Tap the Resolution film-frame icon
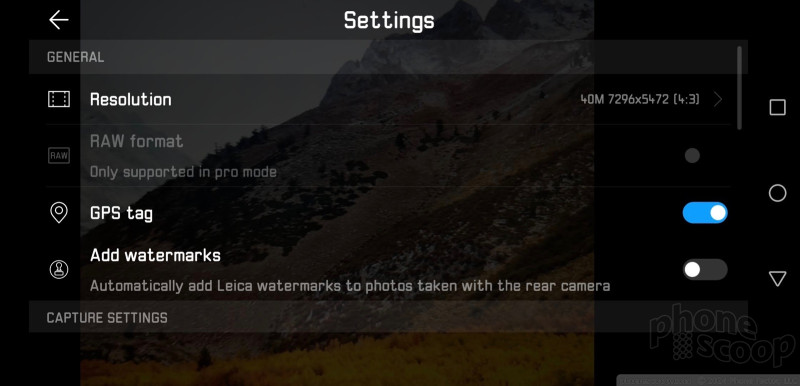The image size is (800, 386). (59, 99)
